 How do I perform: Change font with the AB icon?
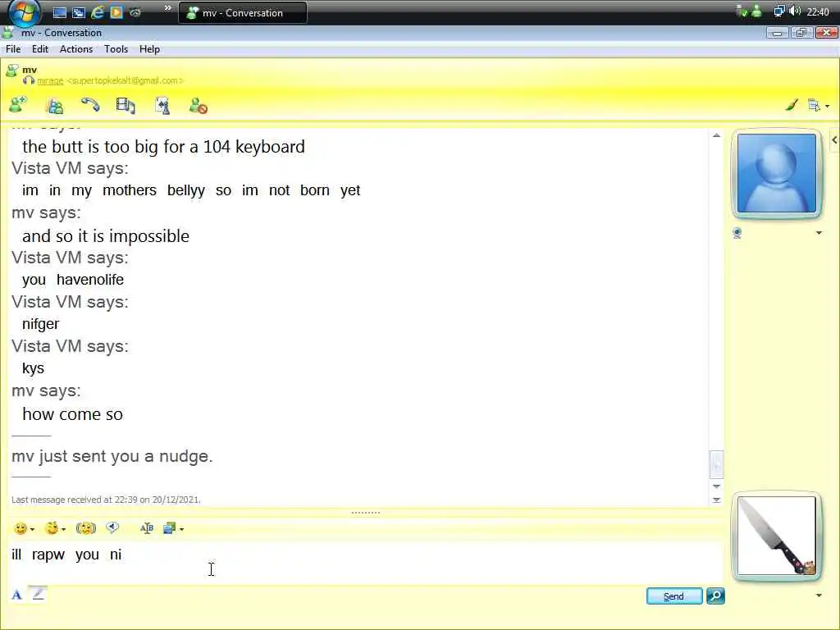pos(146,529)
